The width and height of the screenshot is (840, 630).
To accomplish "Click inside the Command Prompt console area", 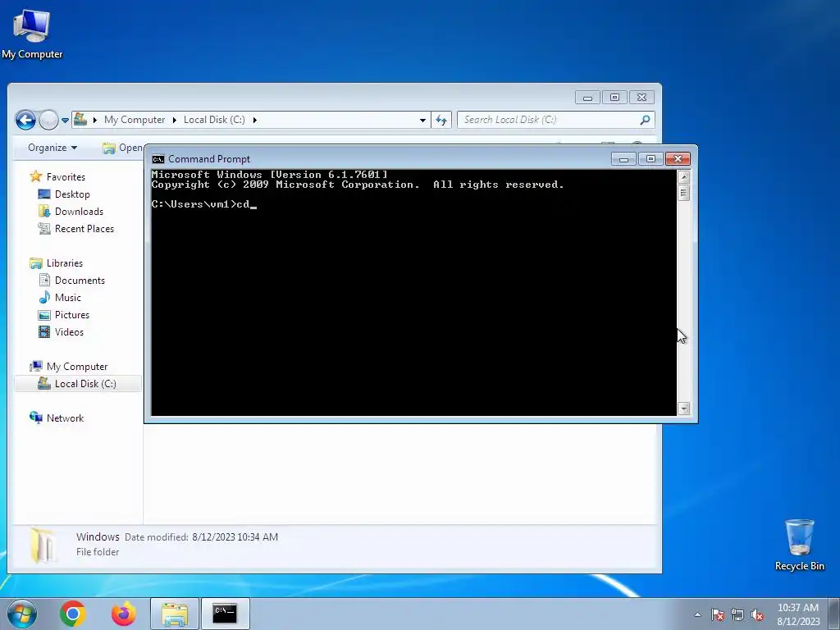I will 413,293.
